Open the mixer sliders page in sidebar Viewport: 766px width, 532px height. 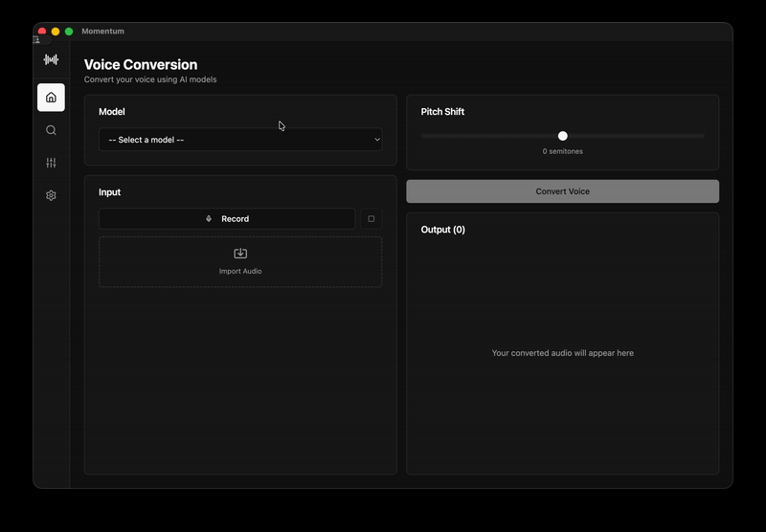[x=51, y=163]
